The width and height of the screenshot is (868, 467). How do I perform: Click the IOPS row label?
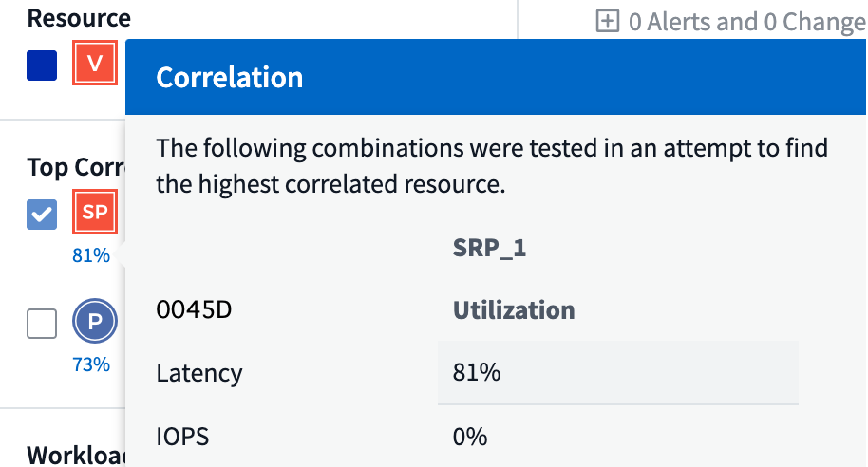tap(182, 437)
